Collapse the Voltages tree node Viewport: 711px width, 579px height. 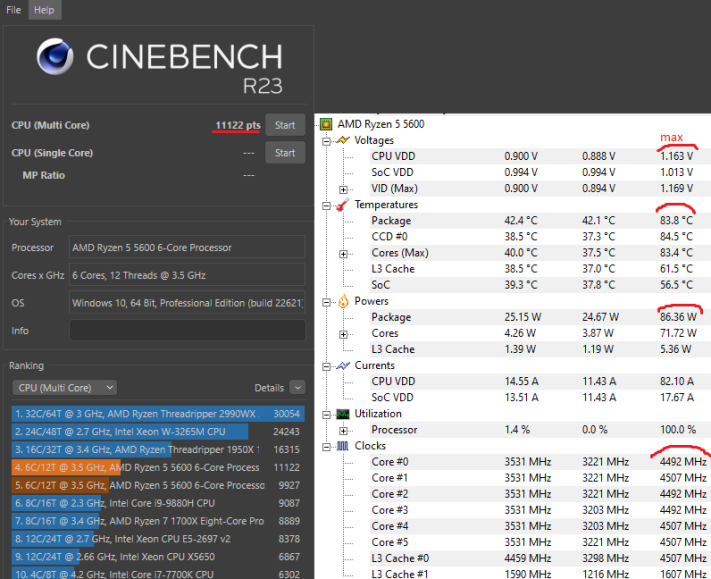tap(326, 141)
